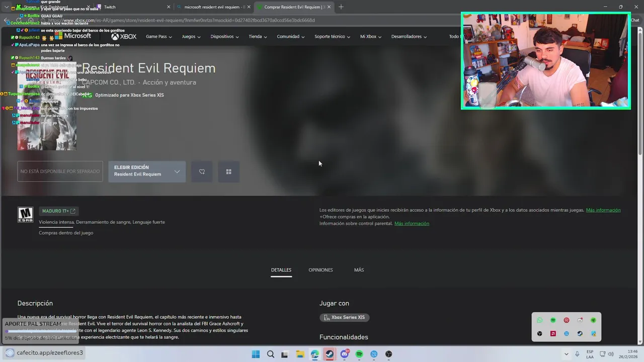This screenshot has width=644, height=362.
Task: Open volume control in system tray
Action: coord(611,354)
